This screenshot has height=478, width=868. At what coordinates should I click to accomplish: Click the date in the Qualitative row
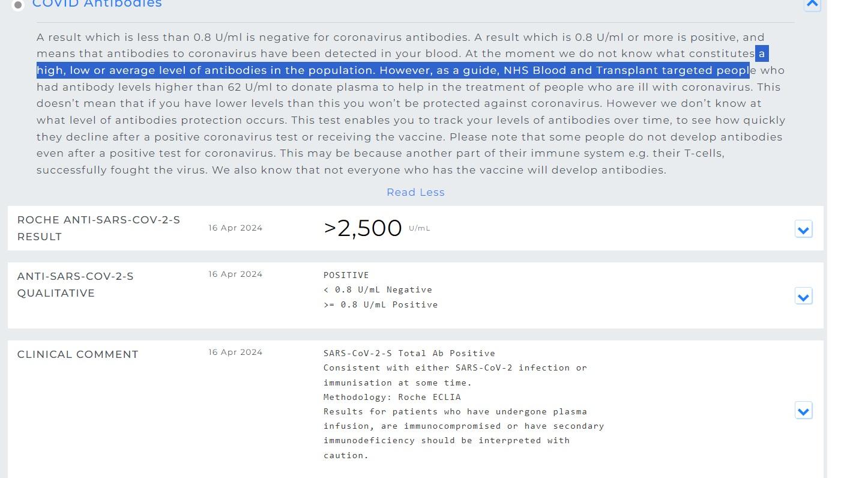point(235,274)
